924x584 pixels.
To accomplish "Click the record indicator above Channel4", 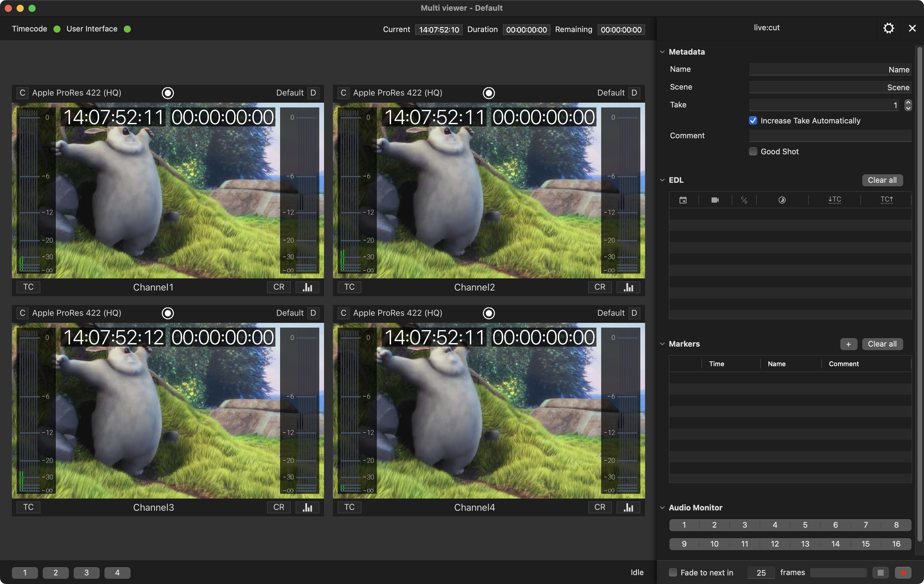I will [488, 313].
